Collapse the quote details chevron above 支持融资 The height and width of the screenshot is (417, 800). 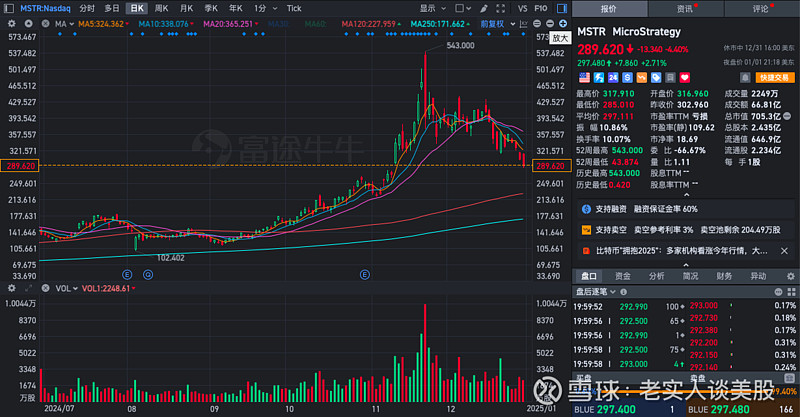coord(686,195)
